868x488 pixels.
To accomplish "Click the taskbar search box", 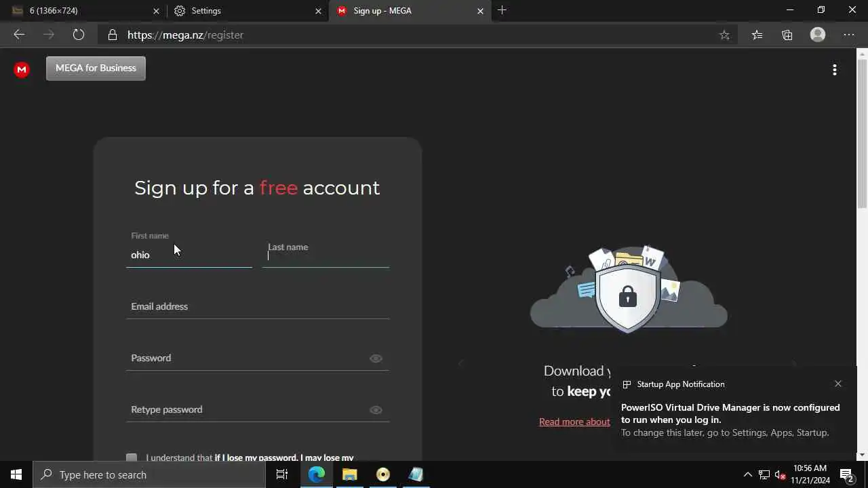I will (x=149, y=474).
